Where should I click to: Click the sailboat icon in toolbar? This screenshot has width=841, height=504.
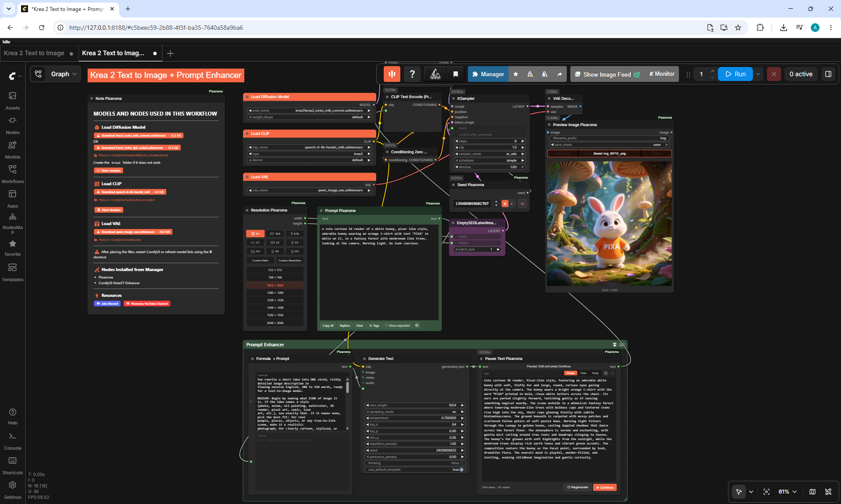[x=435, y=74]
